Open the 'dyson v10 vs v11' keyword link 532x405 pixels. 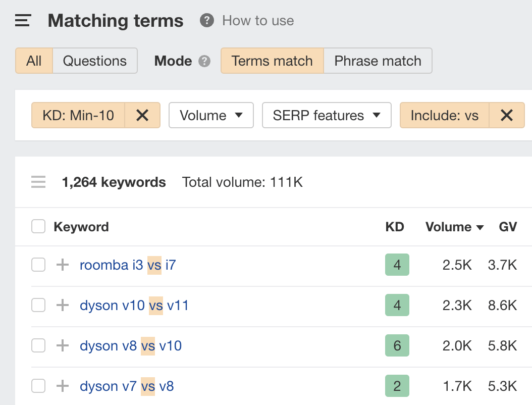click(x=134, y=305)
